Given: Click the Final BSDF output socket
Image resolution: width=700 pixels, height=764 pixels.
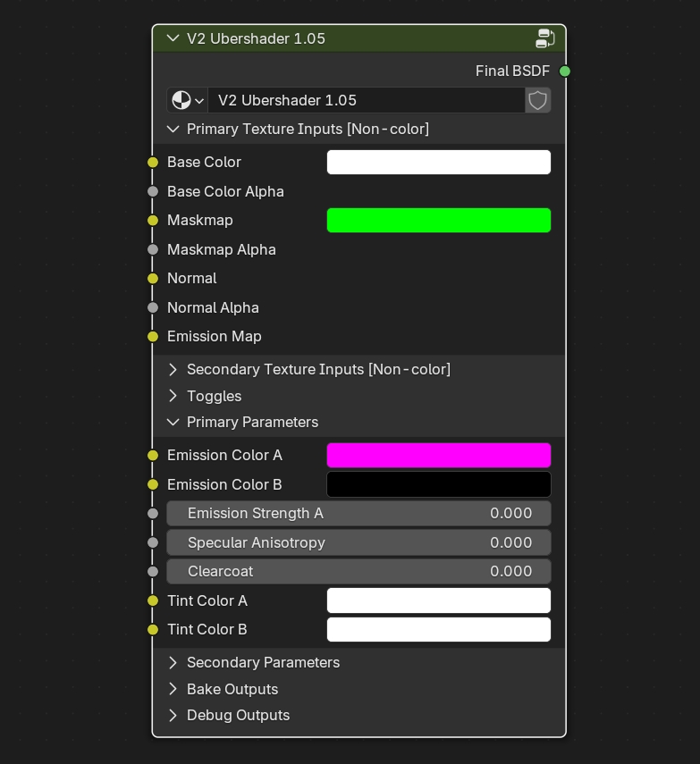Looking at the screenshot, I should tap(565, 71).
